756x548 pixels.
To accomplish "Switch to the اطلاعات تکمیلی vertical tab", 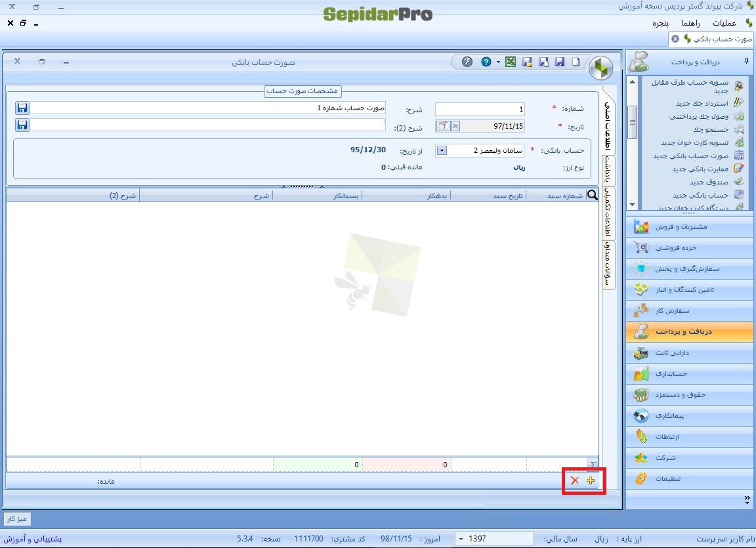I will pos(609,213).
